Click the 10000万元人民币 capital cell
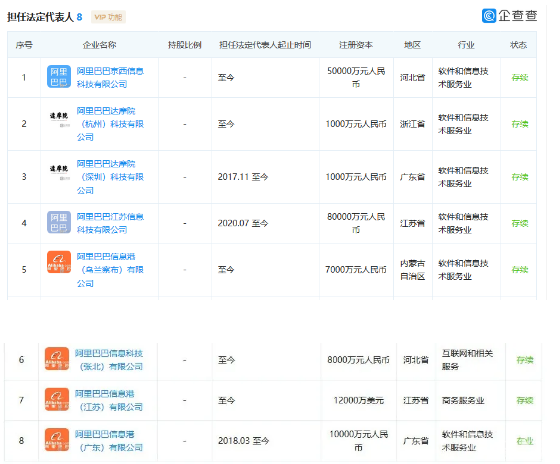This screenshot has height=464, width=560. pyautogui.click(x=359, y=441)
